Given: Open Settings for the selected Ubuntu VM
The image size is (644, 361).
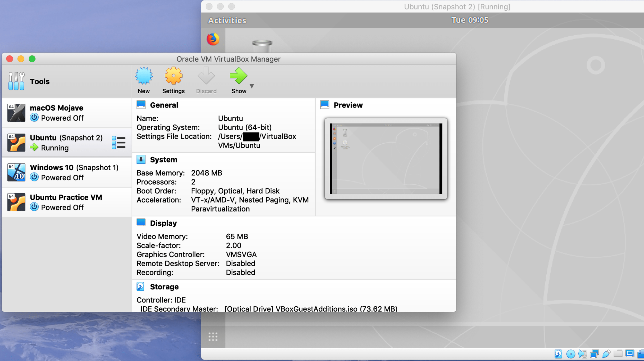Looking at the screenshot, I should tap(173, 79).
